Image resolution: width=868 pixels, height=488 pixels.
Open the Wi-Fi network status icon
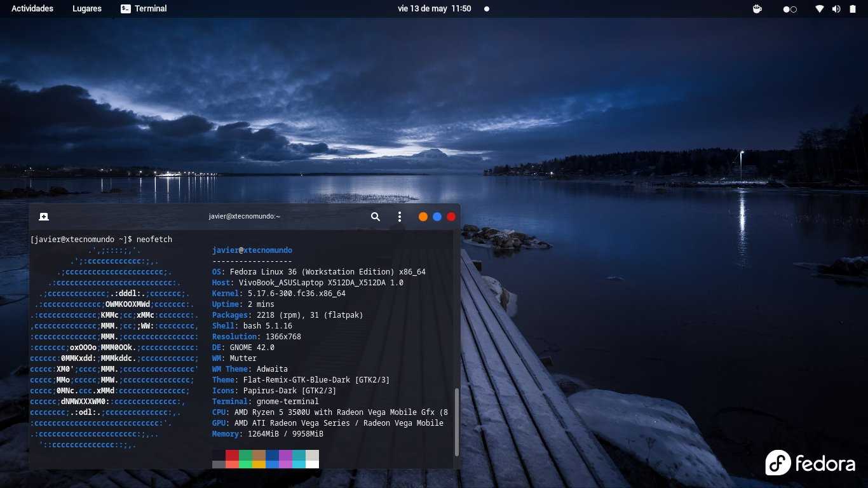pyautogui.click(x=820, y=9)
